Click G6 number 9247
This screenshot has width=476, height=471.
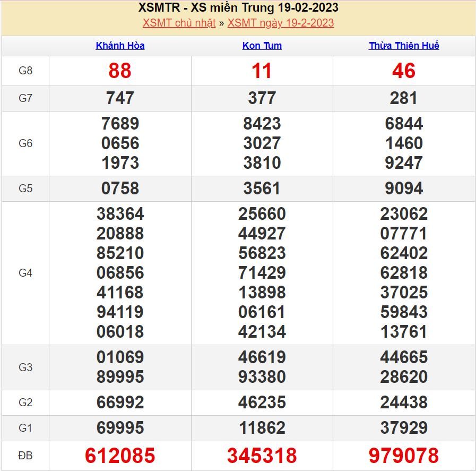(404, 163)
